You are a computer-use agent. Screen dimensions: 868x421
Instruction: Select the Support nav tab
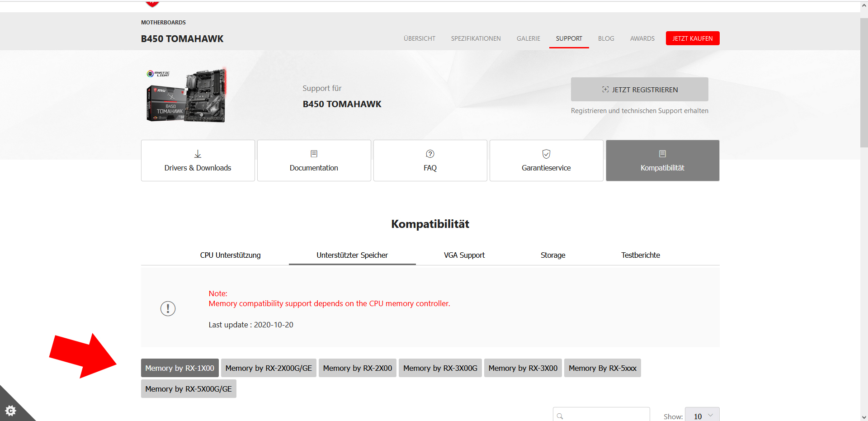click(x=569, y=38)
